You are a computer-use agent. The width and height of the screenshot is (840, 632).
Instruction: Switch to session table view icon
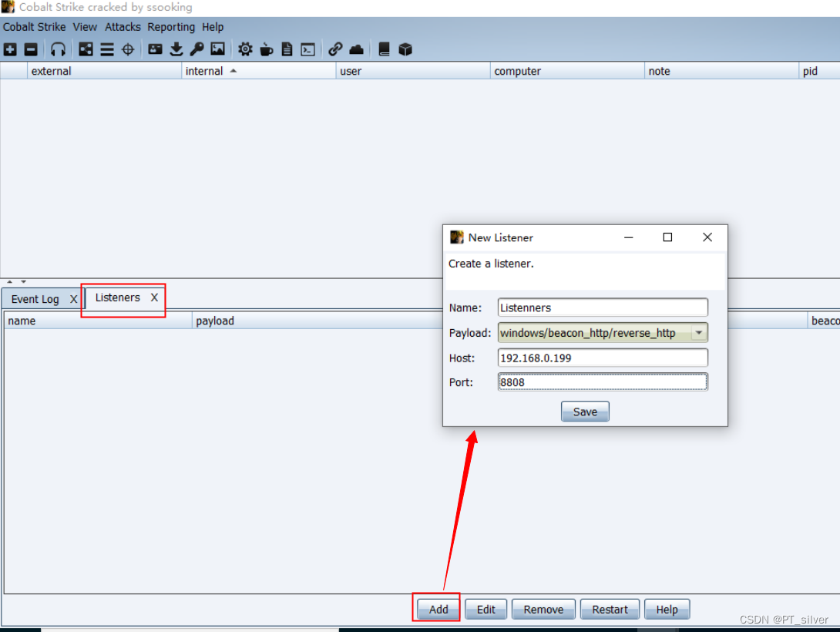tap(107, 50)
